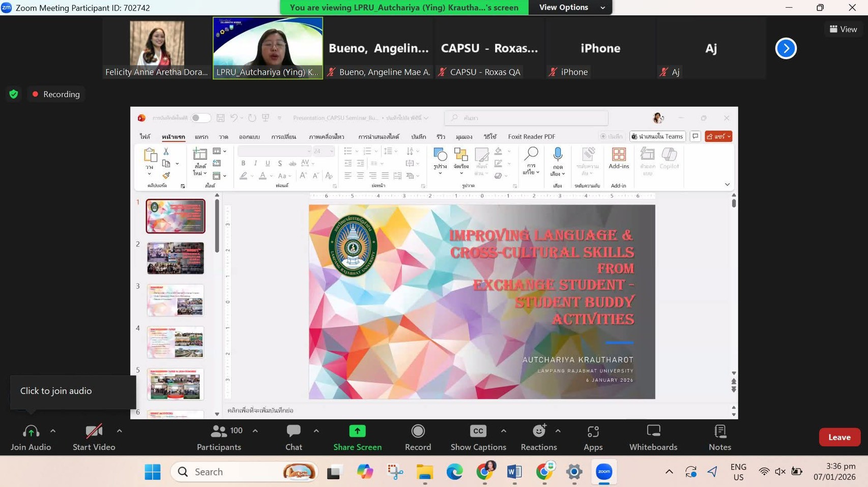
Task: Toggle Start Video on
Action: tap(94, 437)
